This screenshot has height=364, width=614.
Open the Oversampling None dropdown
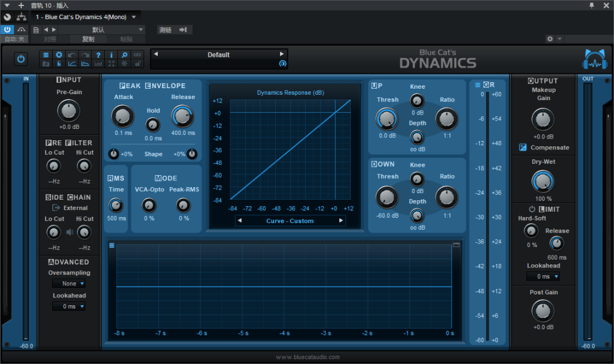pyautogui.click(x=70, y=283)
